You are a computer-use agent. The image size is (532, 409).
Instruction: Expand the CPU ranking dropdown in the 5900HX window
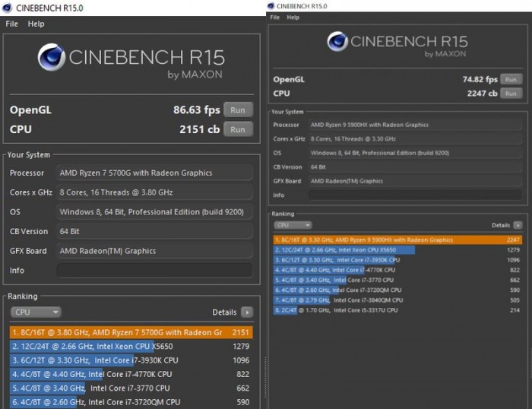pyautogui.click(x=293, y=225)
